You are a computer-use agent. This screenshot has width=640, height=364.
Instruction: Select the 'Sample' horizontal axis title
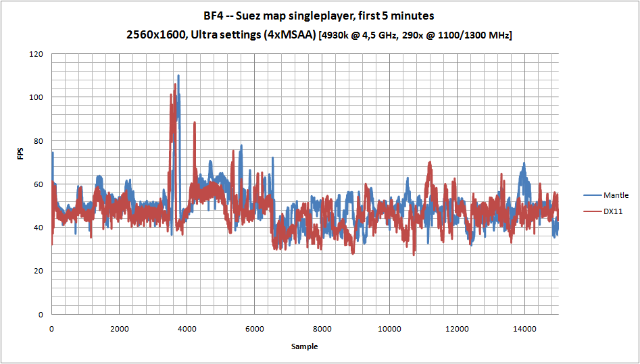[x=305, y=347]
